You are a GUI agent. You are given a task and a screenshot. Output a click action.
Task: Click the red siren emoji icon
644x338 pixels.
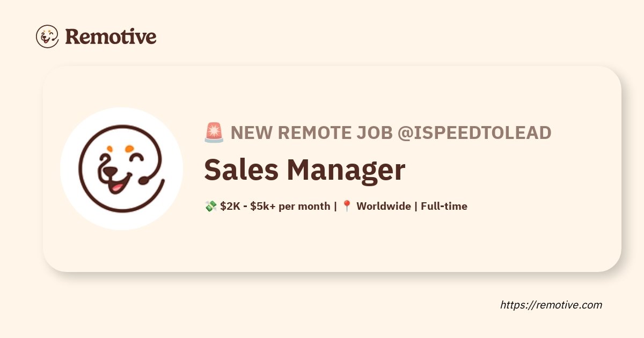tap(214, 133)
